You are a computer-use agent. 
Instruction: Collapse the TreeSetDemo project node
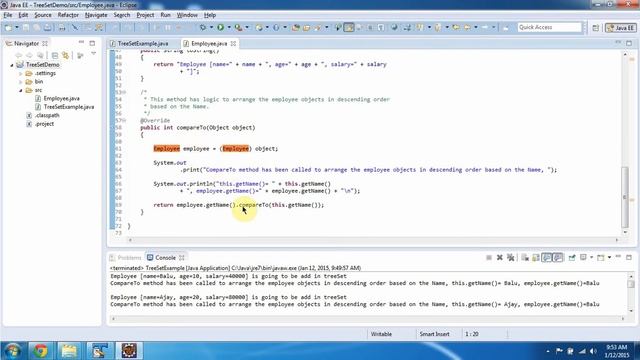(12, 65)
